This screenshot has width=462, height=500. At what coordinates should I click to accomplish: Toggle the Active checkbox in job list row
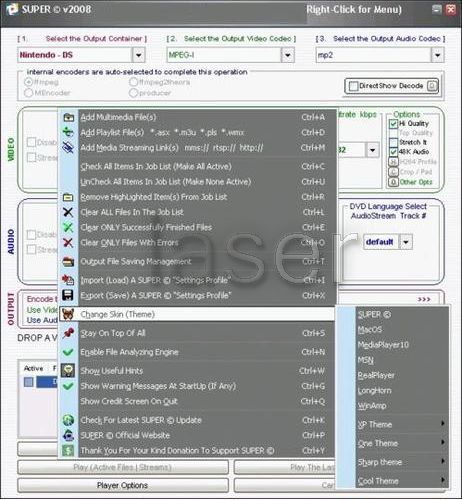pyautogui.click(x=29, y=382)
